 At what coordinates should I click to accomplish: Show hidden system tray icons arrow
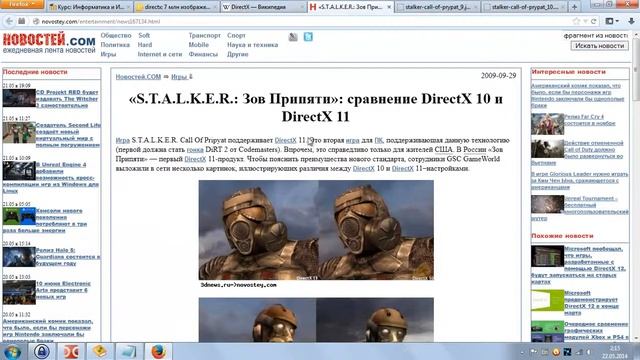coord(522,352)
